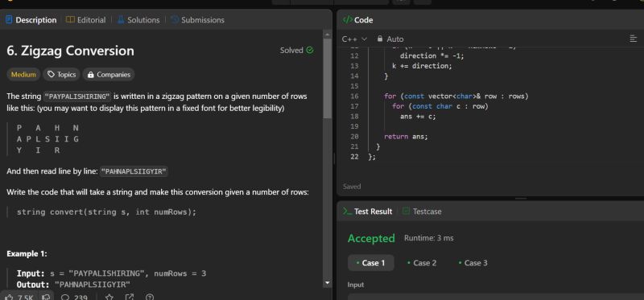
Task: Click the code format icon in editor toolbar
Action: [x=633, y=39]
